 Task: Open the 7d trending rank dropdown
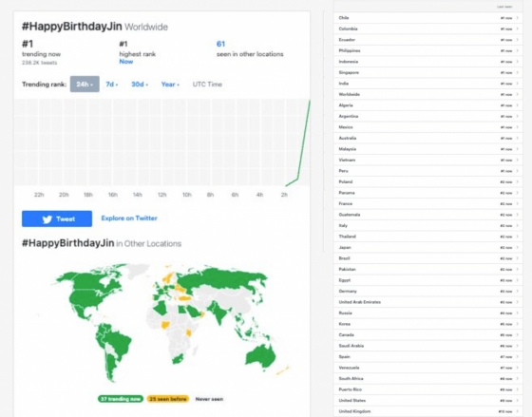tap(112, 85)
